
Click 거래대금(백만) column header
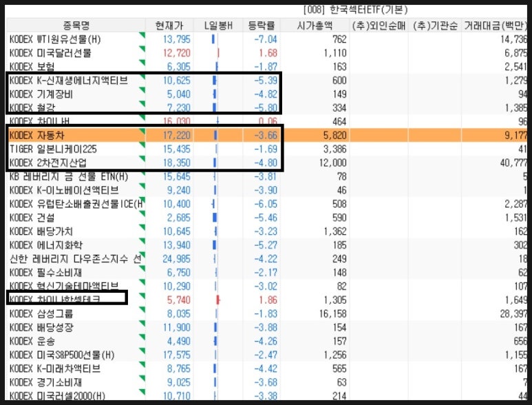495,25
